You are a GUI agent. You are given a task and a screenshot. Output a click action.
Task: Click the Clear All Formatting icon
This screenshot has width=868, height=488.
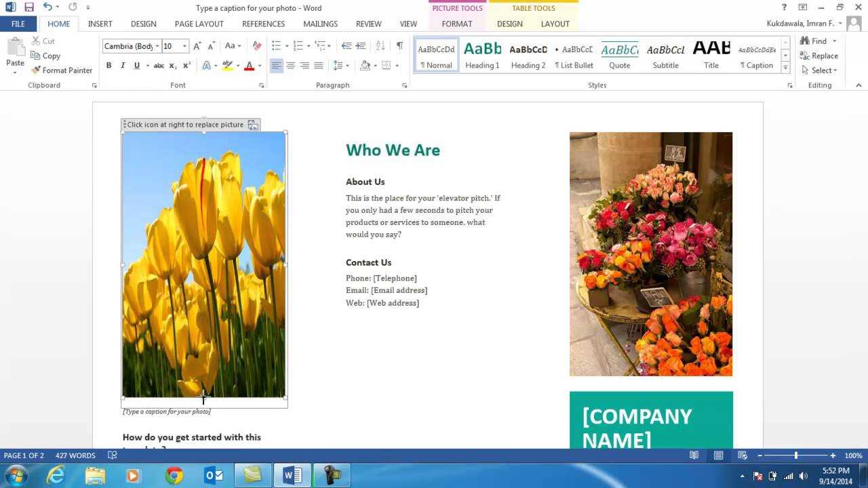pos(256,46)
